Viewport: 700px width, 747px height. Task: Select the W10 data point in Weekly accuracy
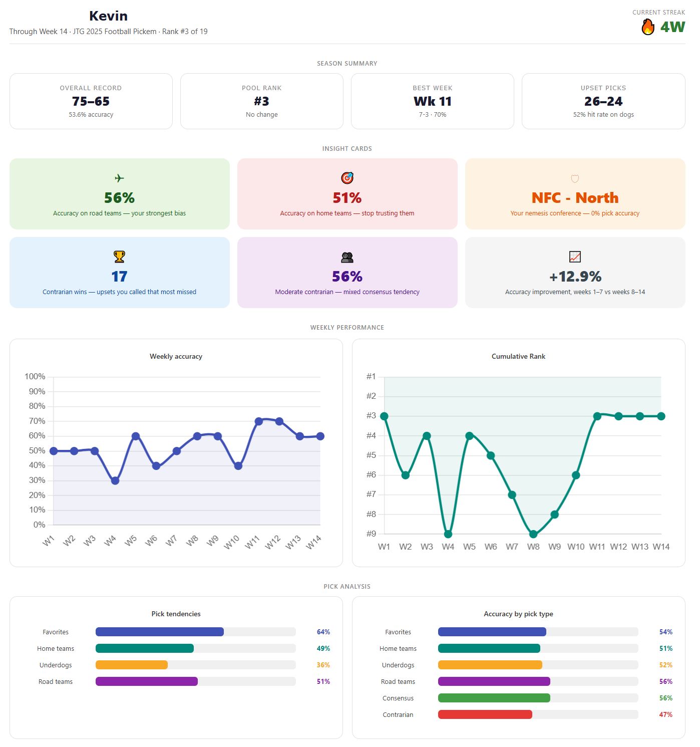pyautogui.click(x=238, y=466)
